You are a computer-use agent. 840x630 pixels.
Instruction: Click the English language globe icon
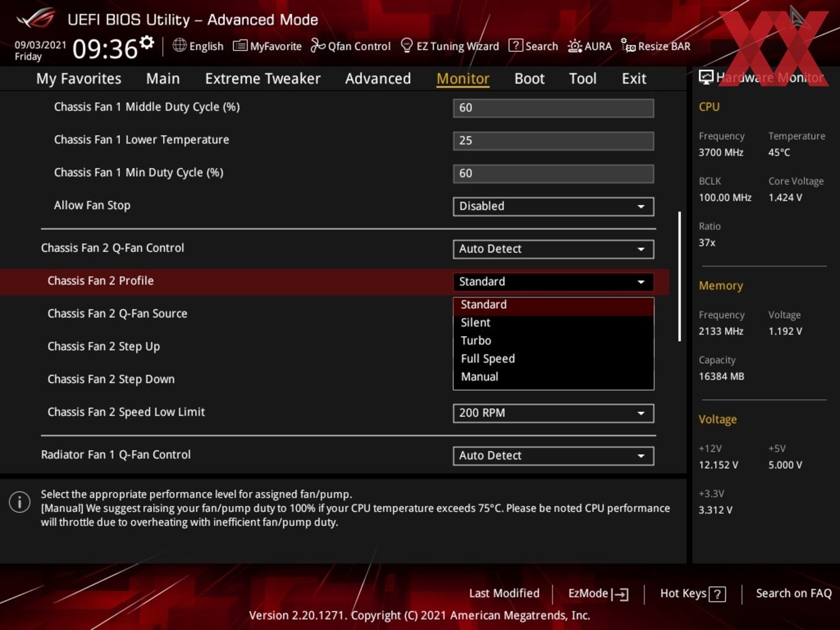click(x=179, y=45)
